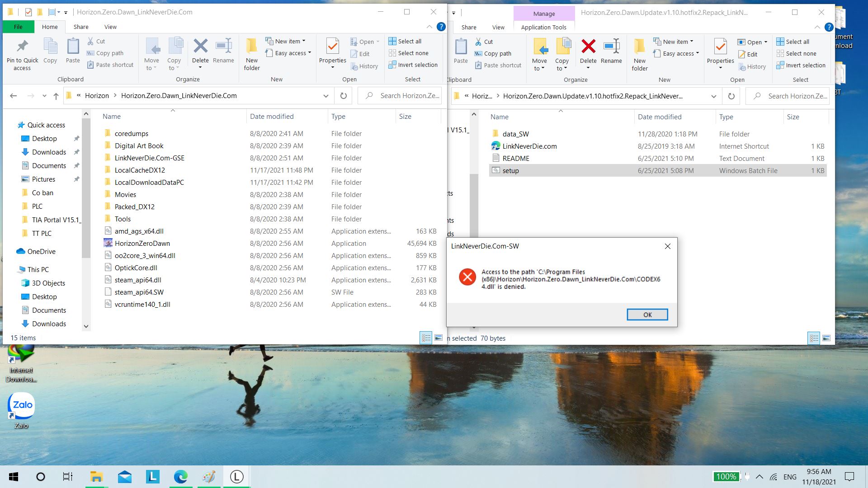Click the Manage contextual tab
This screenshot has width=868, height=488.
point(544,14)
